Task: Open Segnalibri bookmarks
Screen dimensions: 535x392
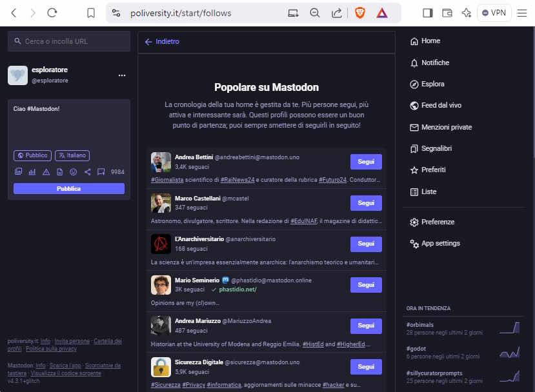Action: click(431, 149)
